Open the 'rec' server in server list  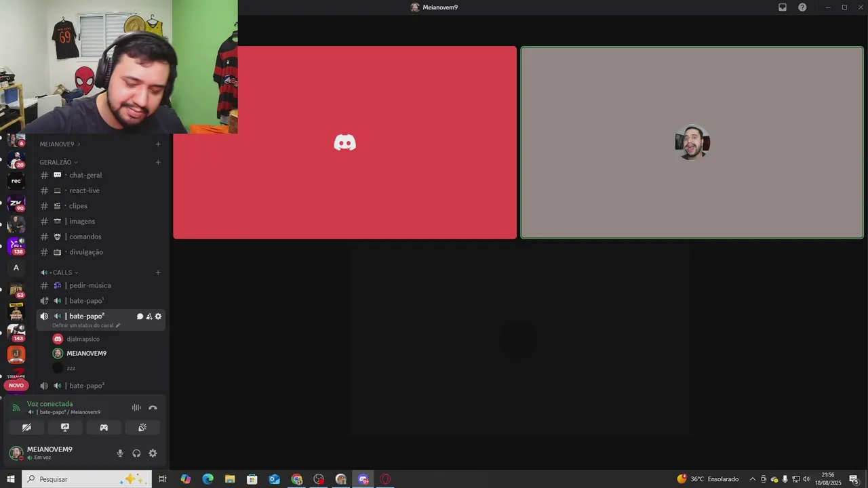16,181
